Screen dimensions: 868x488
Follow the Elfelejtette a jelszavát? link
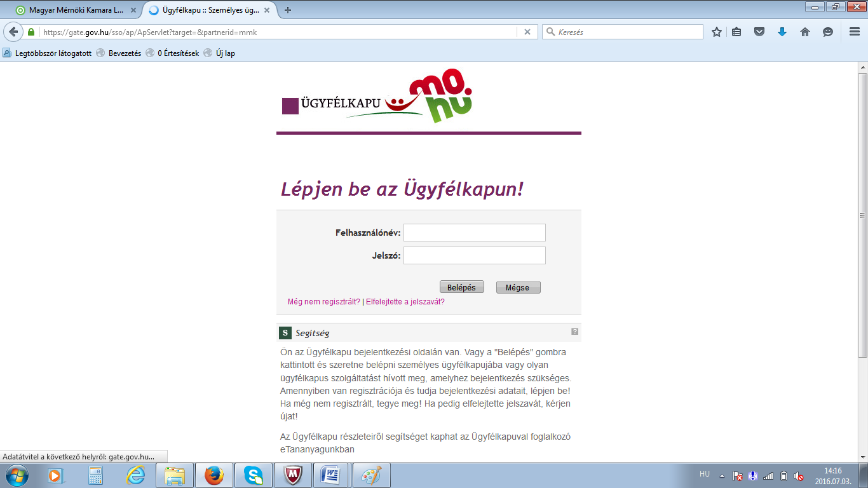click(405, 302)
